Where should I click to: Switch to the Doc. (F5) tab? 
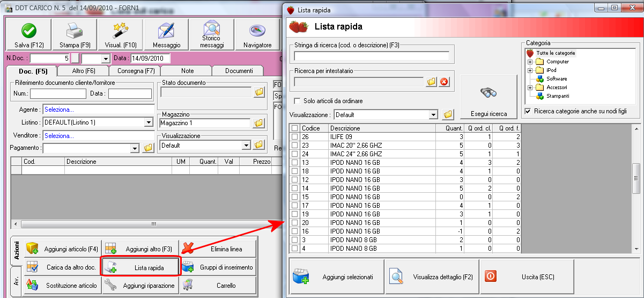(33, 71)
